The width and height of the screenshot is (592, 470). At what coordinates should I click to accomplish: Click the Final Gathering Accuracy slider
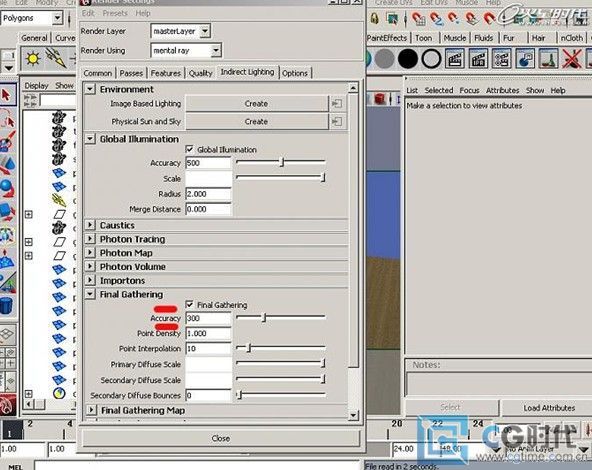(x=281, y=318)
